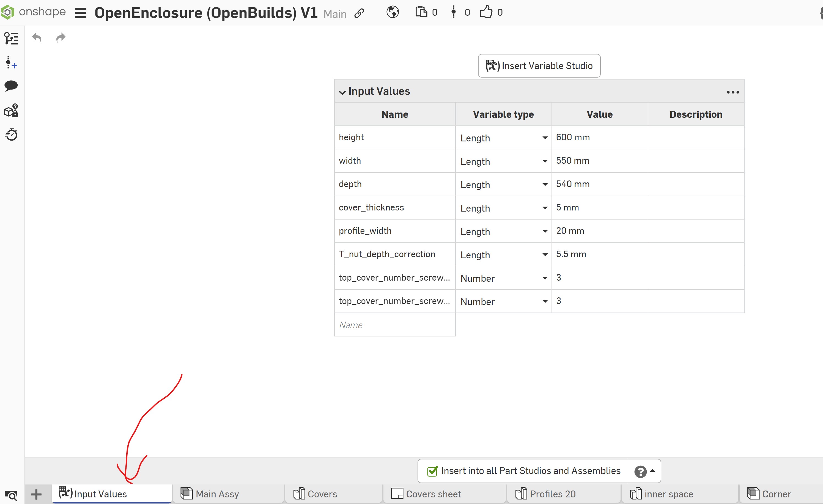Switch to the Main Assy tab

pos(228,494)
